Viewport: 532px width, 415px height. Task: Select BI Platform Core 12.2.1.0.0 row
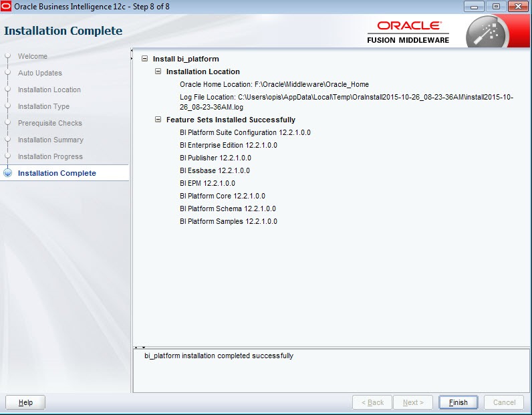(223, 196)
